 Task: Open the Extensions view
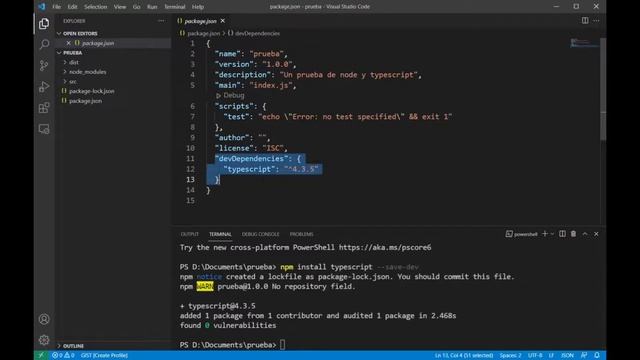pos(44,108)
